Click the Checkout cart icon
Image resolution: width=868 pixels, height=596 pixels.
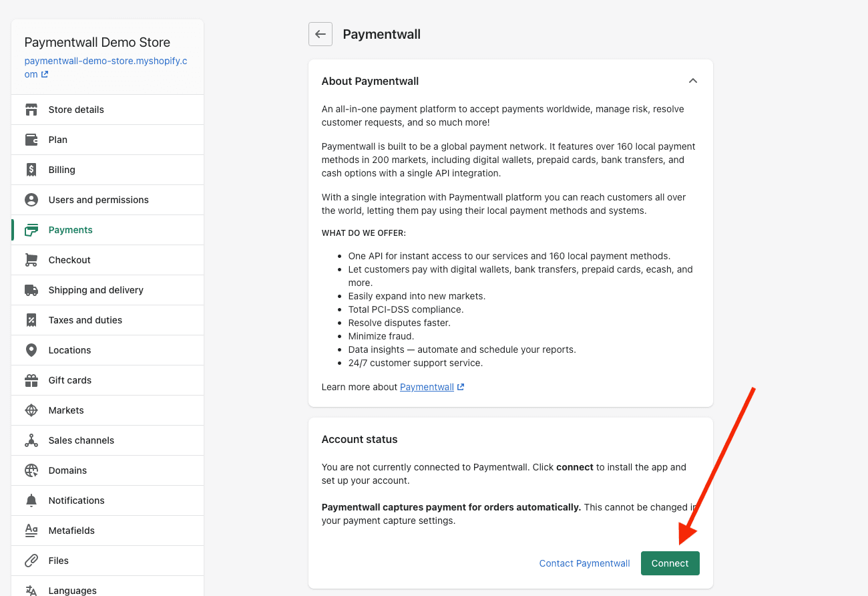[x=31, y=260]
